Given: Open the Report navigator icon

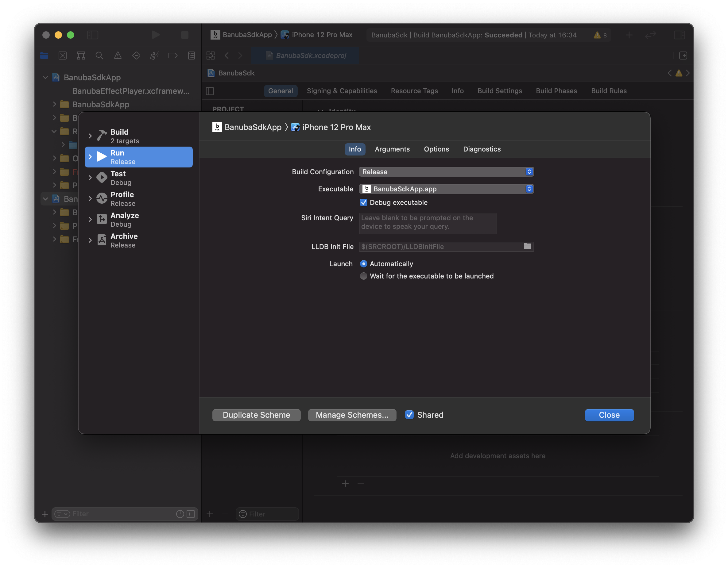Looking at the screenshot, I should (191, 56).
